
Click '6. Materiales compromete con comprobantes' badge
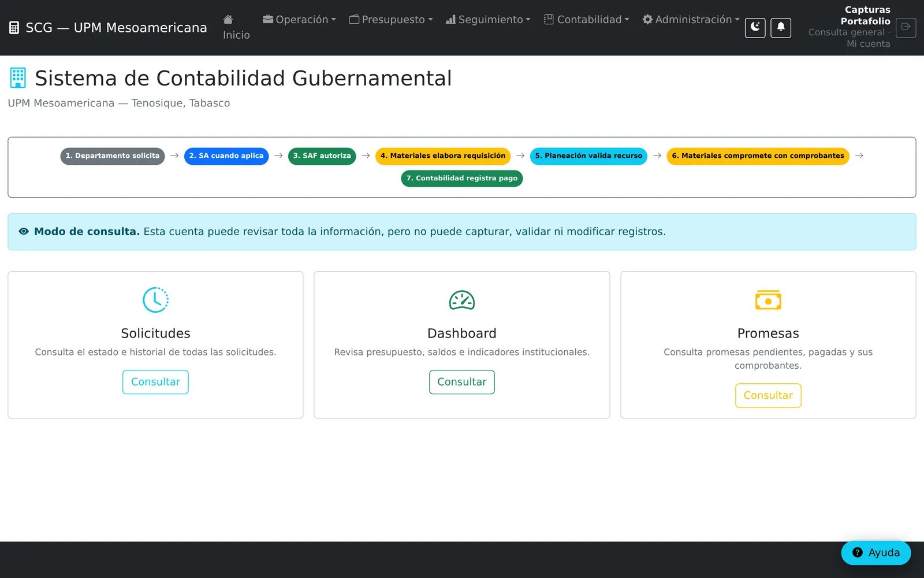pyautogui.click(x=758, y=156)
